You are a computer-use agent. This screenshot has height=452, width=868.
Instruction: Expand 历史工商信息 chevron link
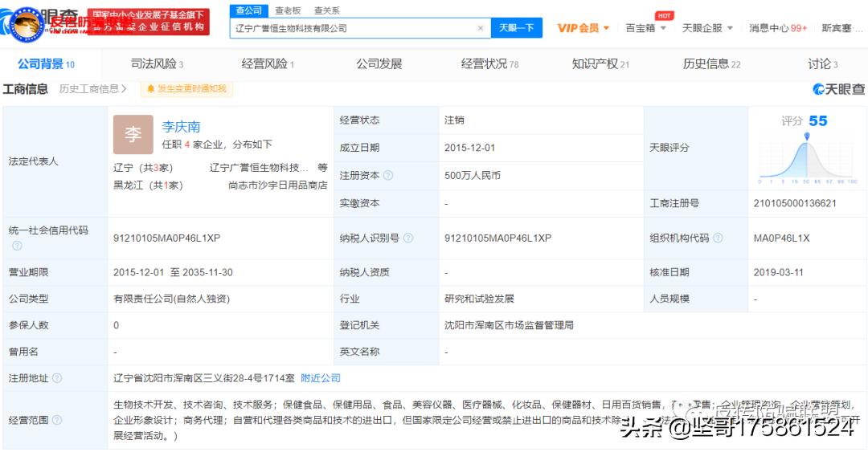(93, 89)
